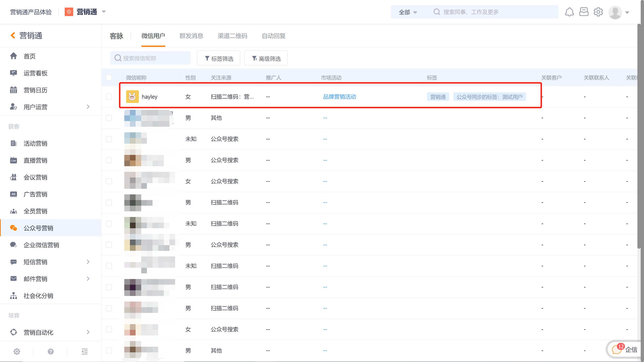Open 品牌营销活动 link
Image resolution: width=644 pixels, height=362 pixels.
pos(339,97)
